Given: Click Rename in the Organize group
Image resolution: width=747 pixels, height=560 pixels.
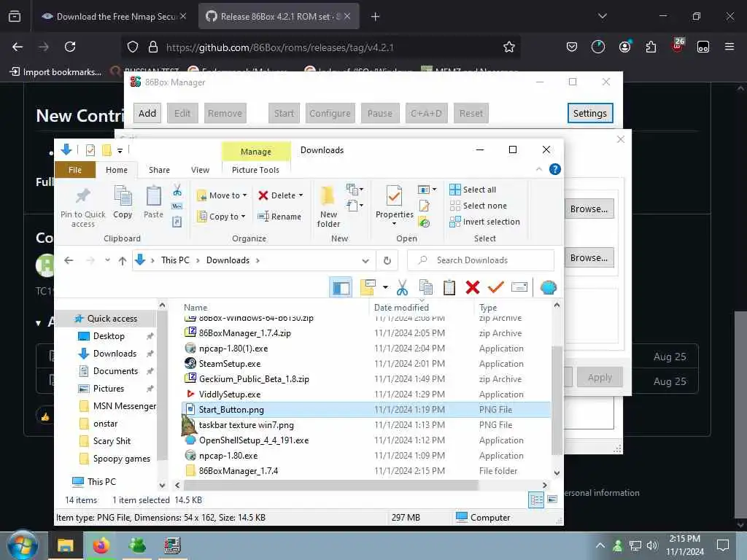Looking at the screenshot, I should 279,216.
